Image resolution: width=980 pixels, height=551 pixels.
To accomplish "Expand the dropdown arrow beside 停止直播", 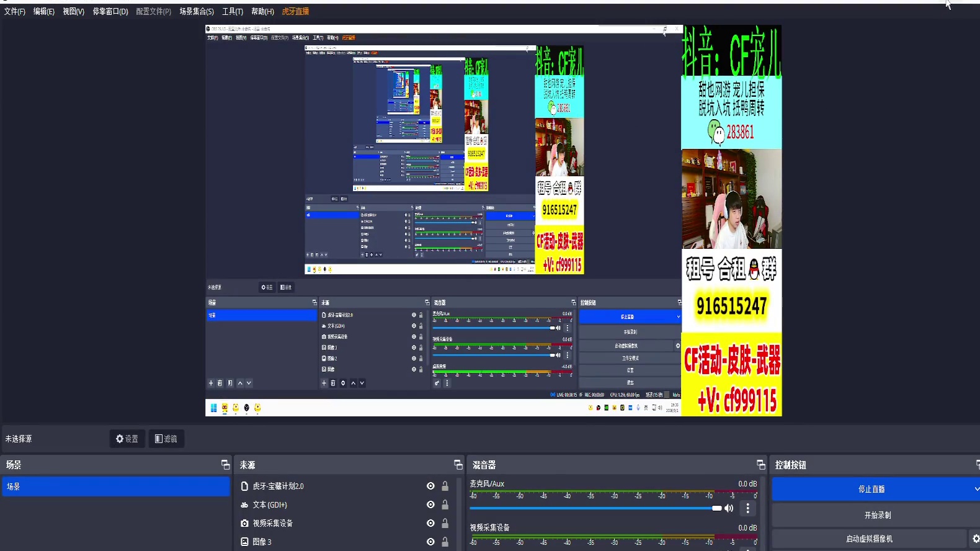I will click(x=976, y=489).
